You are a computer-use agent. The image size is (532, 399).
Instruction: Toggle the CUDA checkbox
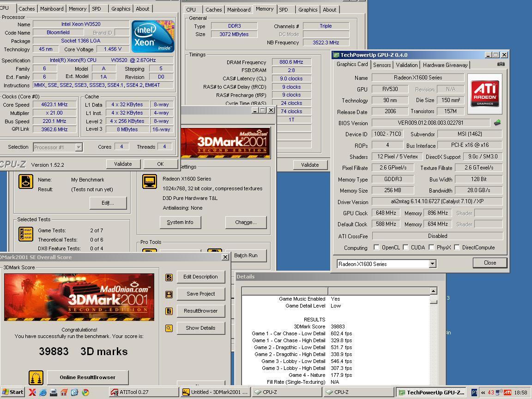tap(405, 248)
